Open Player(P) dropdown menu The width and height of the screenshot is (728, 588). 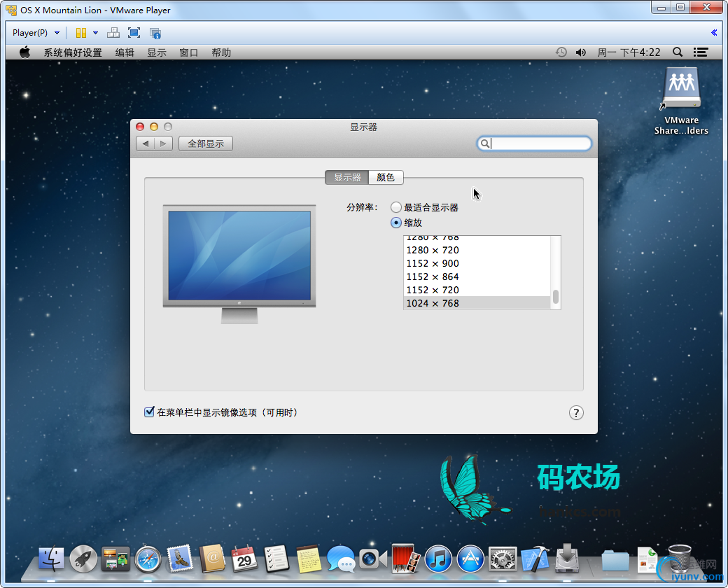click(36, 33)
